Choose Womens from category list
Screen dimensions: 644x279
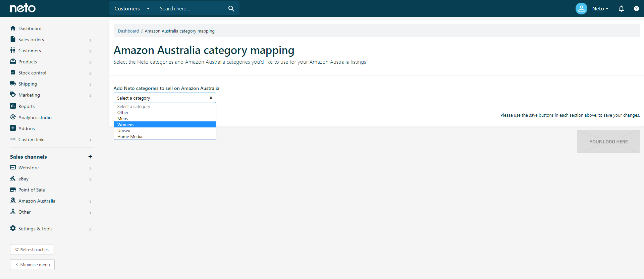pyautogui.click(x=165, y=124)
